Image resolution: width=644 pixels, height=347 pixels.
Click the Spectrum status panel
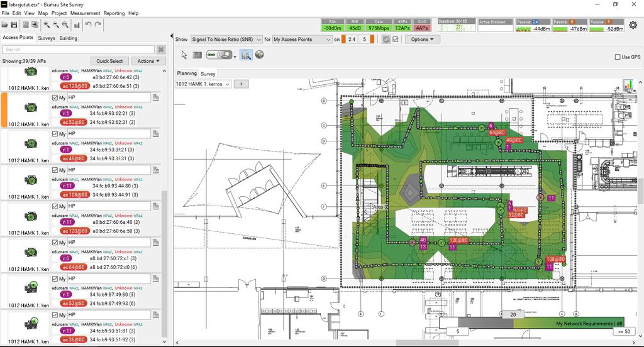(x=457, y=25)
